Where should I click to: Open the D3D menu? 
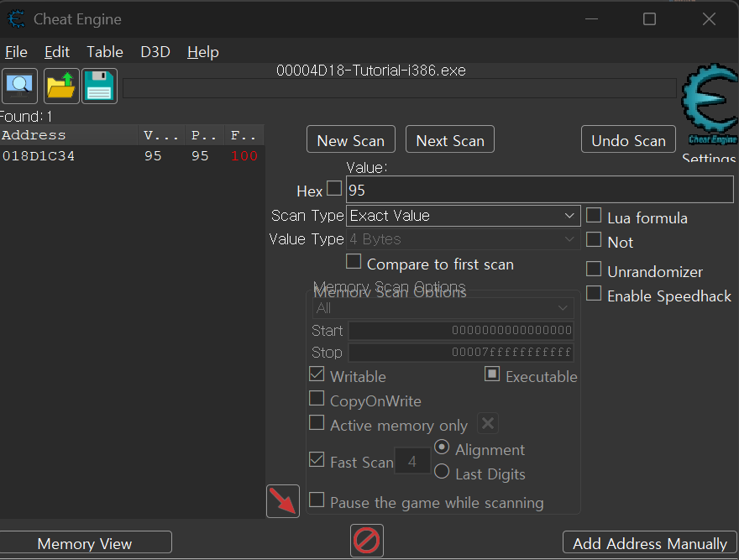coord(155,52)
